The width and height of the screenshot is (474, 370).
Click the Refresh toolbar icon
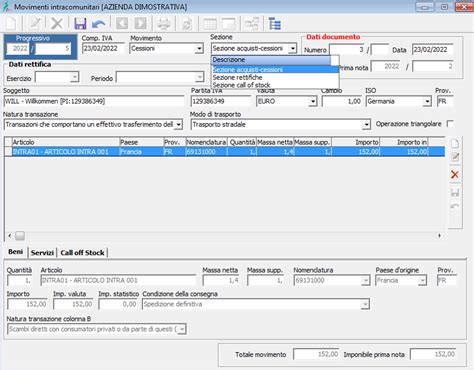pyautogui.click(x=187, y=24)
